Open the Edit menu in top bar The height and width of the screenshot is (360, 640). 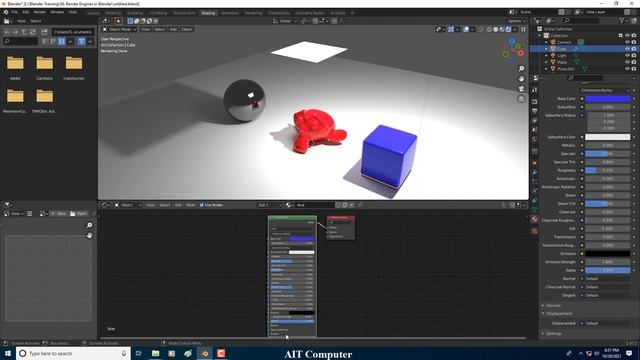(25, 12)
